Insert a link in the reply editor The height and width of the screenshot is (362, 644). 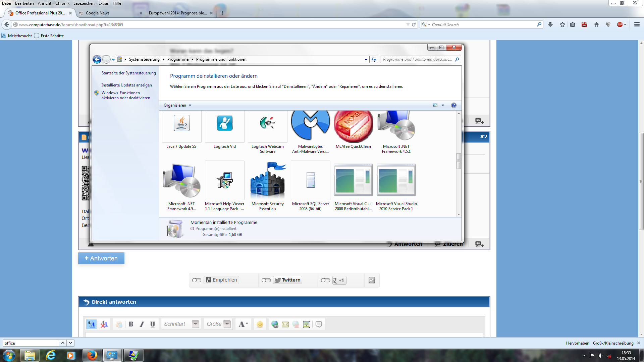click(275, 324)
